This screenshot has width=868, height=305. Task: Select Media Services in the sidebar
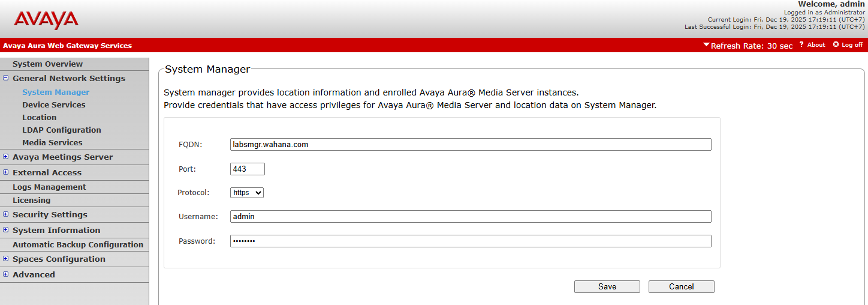[52, 142]
